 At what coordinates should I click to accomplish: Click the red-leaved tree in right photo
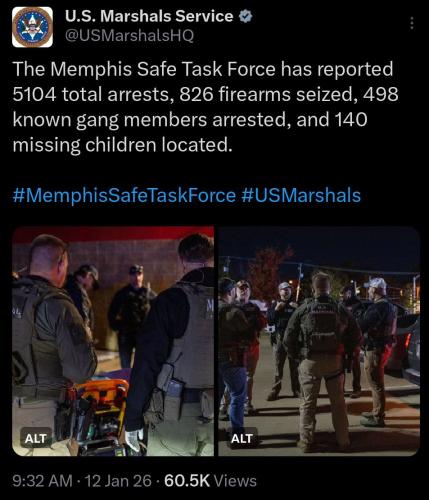coord(267,272)
